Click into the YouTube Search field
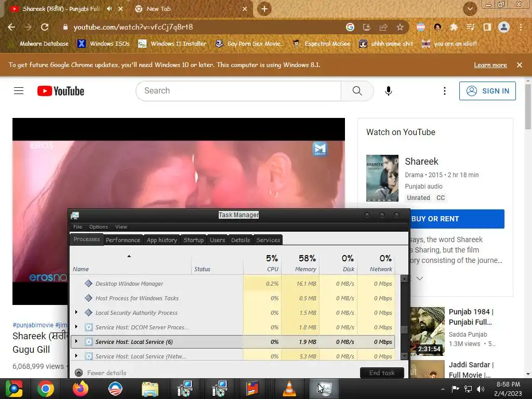This screenshot has width=532, height=399. point(238,90)
